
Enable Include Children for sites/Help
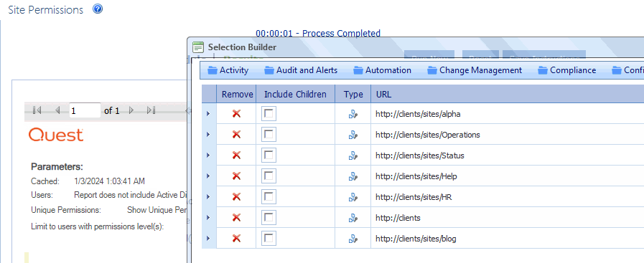(x=269, y=176)
